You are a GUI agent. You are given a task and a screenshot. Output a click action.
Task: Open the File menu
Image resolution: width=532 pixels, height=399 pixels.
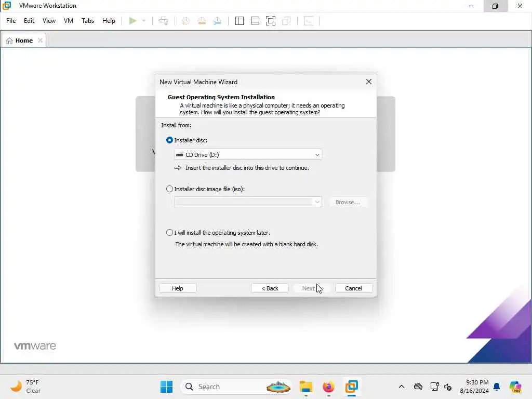[11, 21]
